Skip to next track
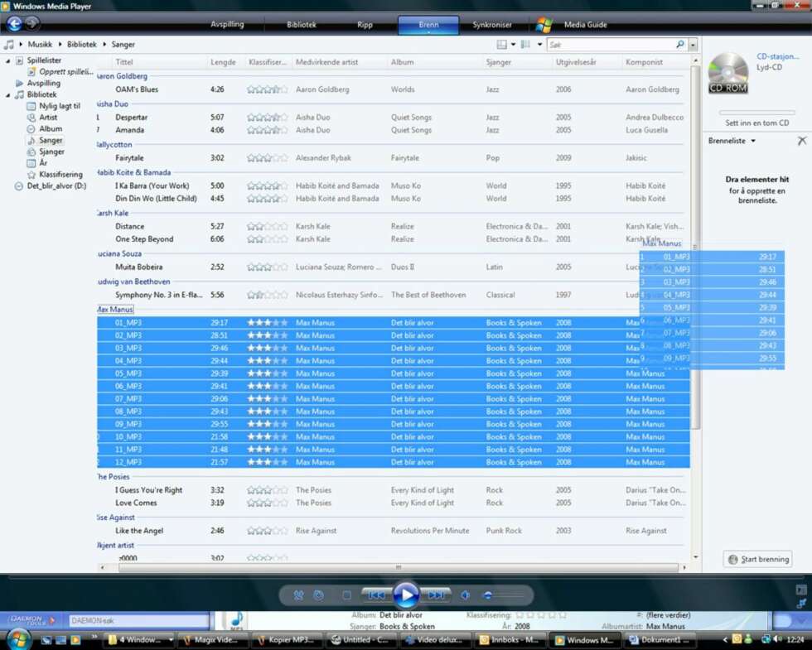This screenshot has height=650, width=812. pyautogui.click(x=436, y=595)
